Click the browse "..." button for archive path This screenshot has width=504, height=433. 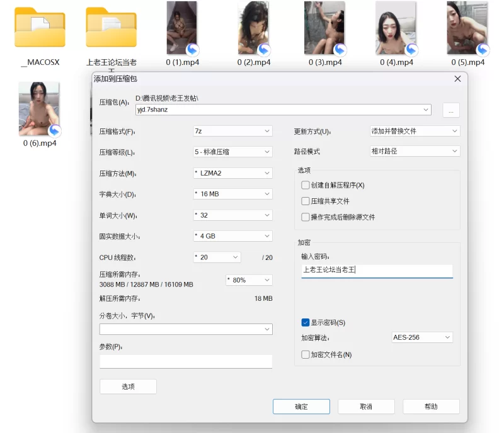pos(451,110)
